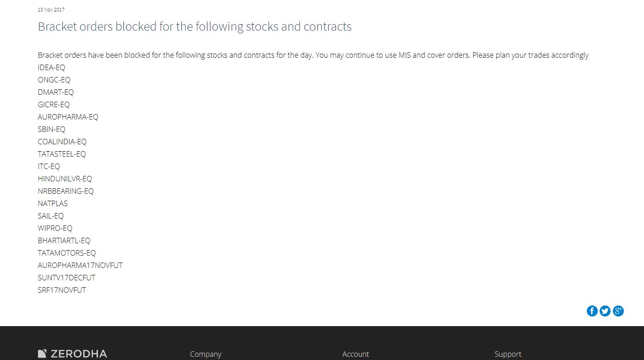
Task: Share the post on Google Plus
Action: click(618, 311)
